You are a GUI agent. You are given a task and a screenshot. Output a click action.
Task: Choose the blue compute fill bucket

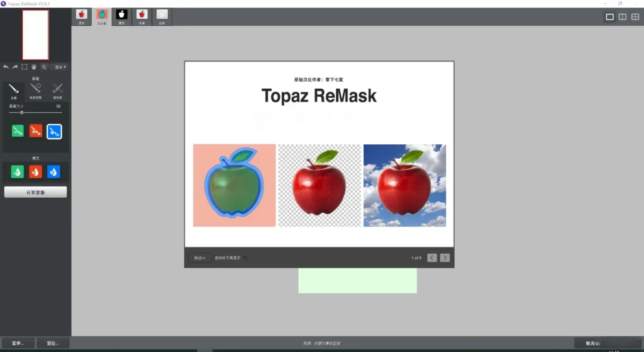tap(53, 172)
